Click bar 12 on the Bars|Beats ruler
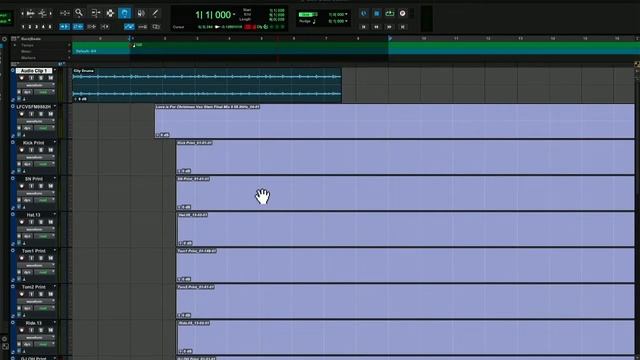The image size is (640, 360). click(488, 38)
